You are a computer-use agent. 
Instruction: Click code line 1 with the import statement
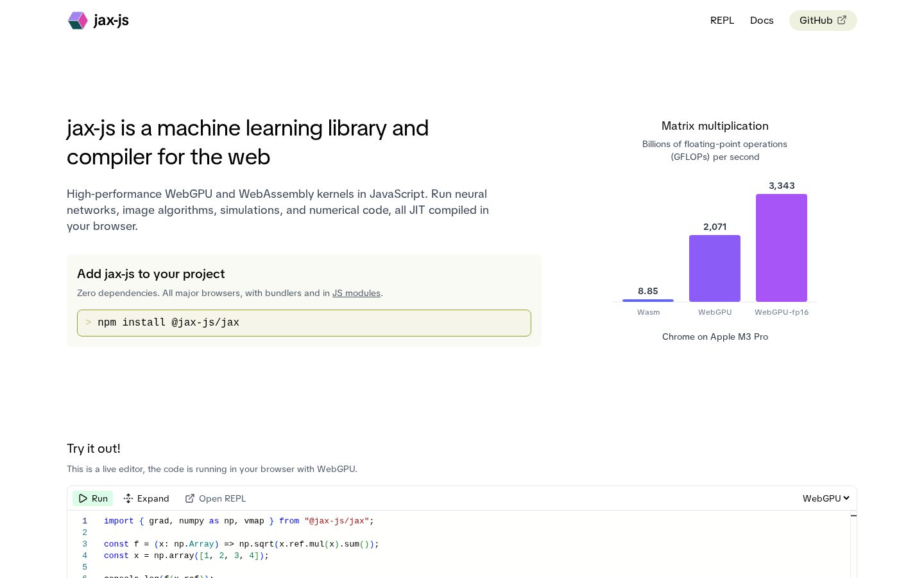pos(239,521)
